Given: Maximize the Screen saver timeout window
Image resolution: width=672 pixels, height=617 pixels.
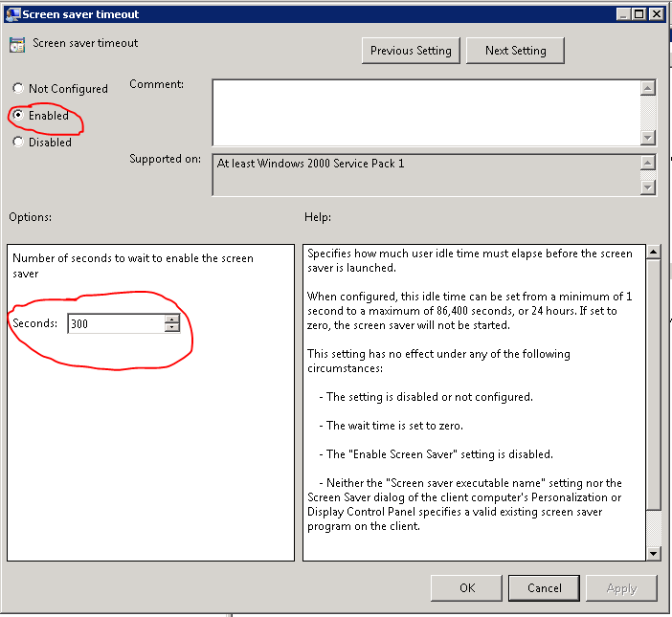Looking at the screenshot, I should click(638, 13).
